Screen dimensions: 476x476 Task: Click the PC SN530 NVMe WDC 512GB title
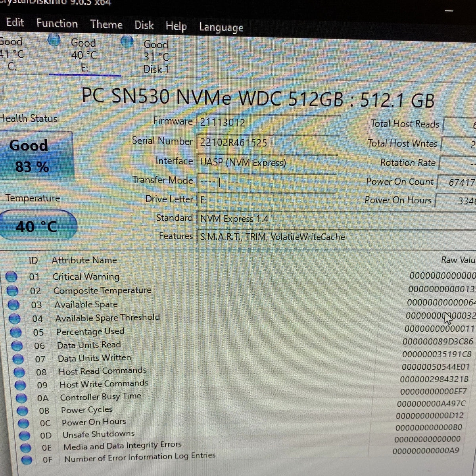258,98
